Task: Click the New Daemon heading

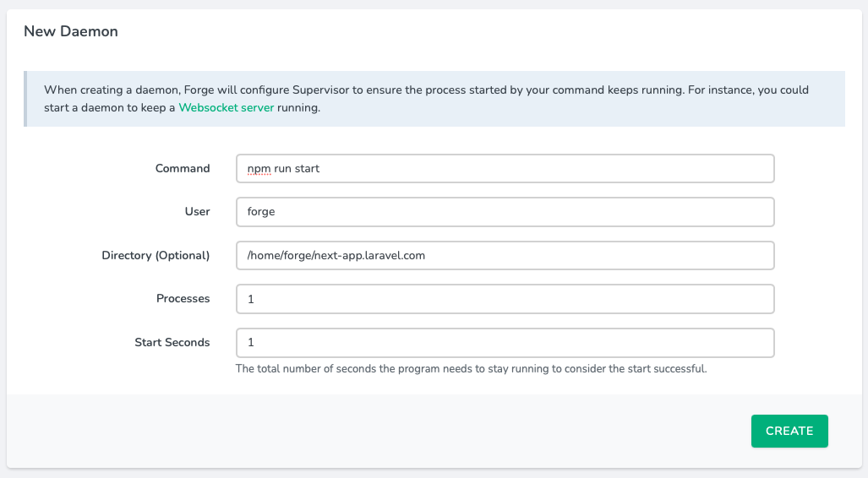Action: pyautogui.click(x=70, y=31)
